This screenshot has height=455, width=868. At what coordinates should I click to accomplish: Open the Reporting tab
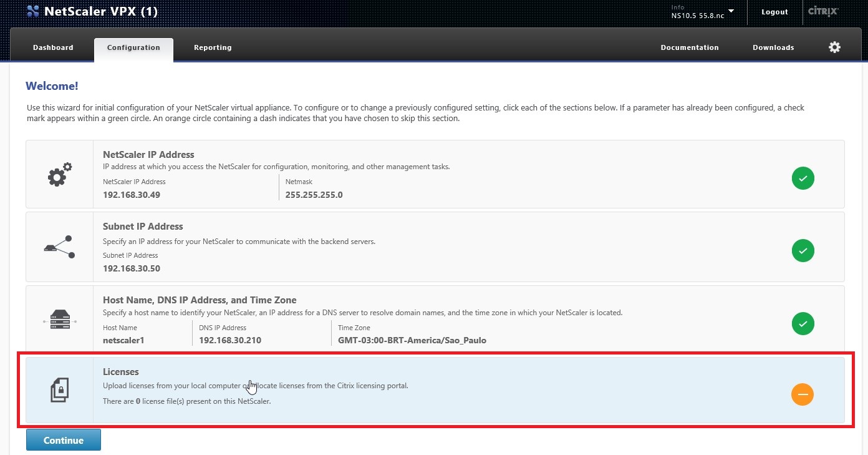pyautogui.click(x=213, y=47)
